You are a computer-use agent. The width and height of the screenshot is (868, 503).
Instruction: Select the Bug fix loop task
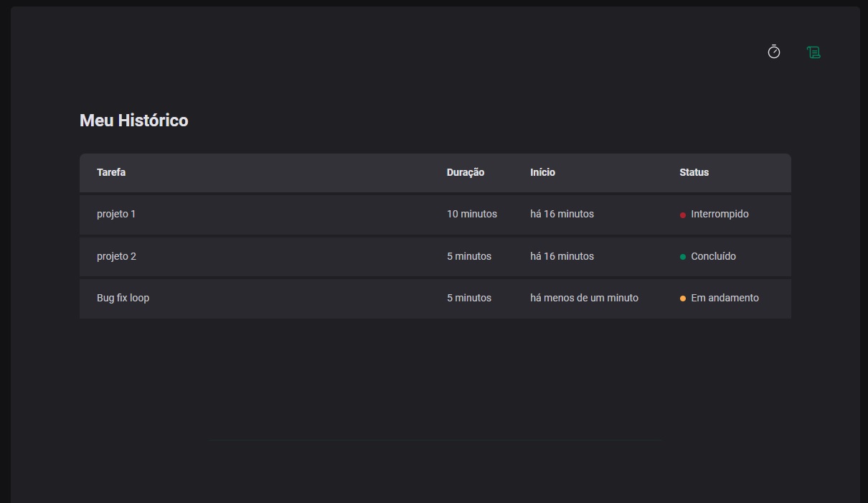pyautogui.click(x=123, y=298)
